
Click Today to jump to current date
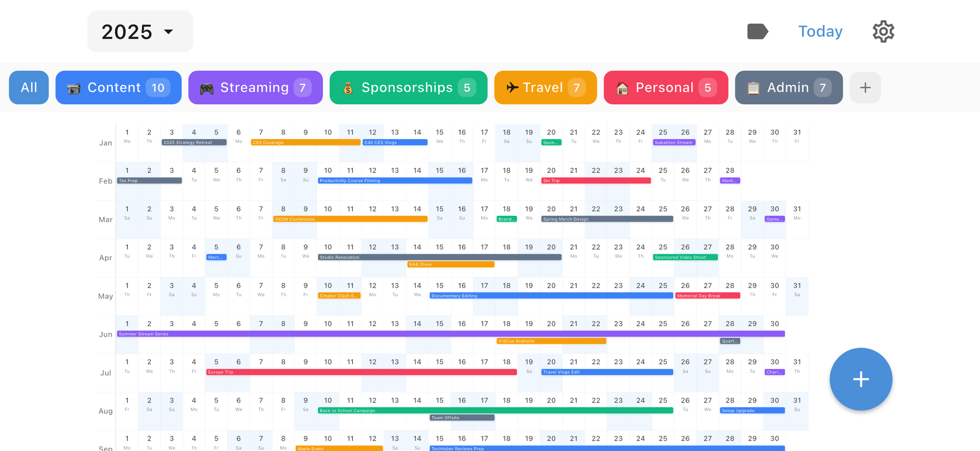[820, 31]
